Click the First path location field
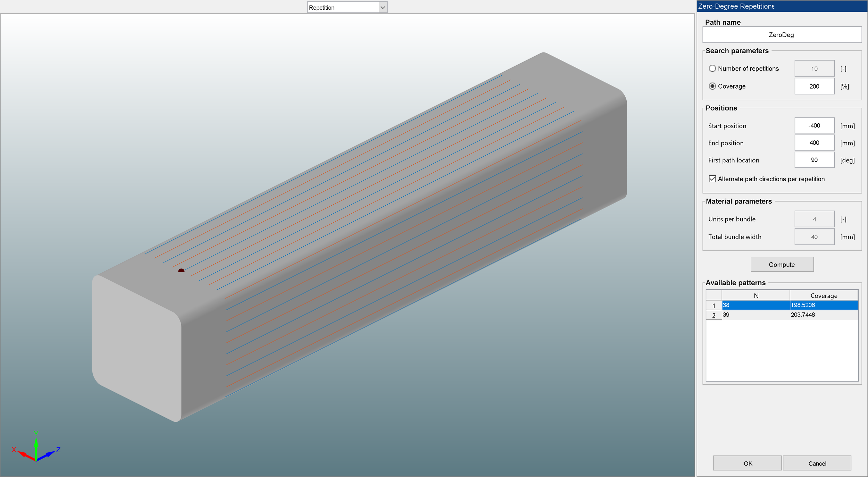The image size is (868, 477). tap(814, 160)
